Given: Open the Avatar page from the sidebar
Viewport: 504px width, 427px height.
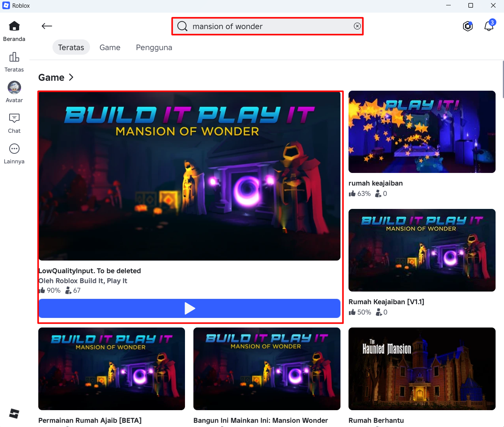Looking at the screenshot, I should pyautogui.click(x=14, y=88).
